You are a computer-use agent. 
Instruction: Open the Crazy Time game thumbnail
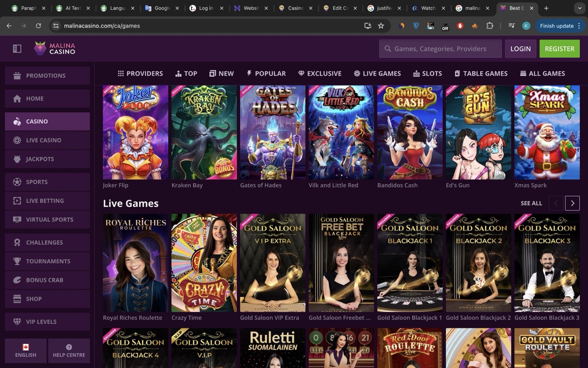coord(204,263)
